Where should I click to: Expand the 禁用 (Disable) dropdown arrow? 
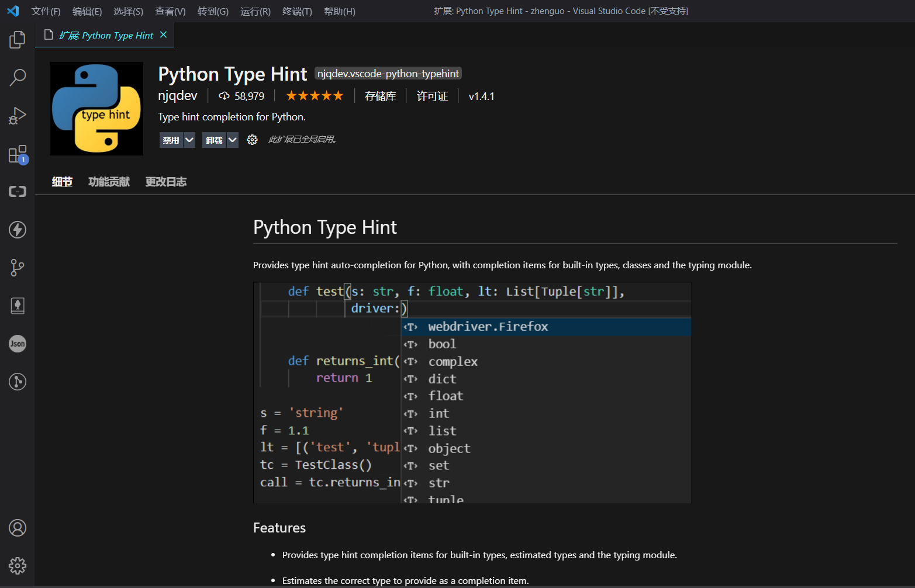click(x=189, y=140)
